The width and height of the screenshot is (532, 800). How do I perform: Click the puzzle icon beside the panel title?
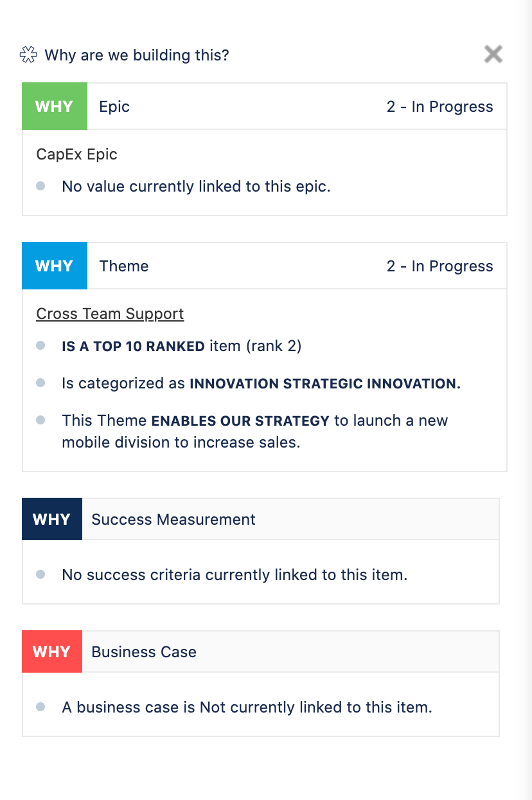click(29, 55)
